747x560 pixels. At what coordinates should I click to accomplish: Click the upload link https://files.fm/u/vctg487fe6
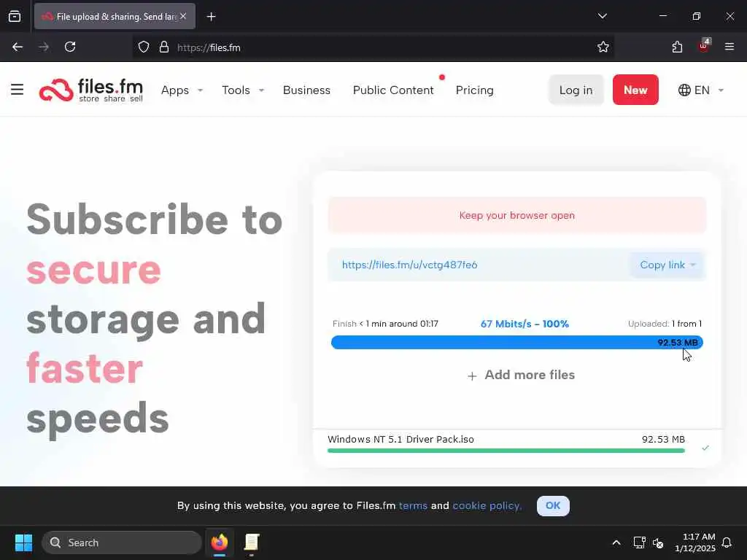click(409, 265)
